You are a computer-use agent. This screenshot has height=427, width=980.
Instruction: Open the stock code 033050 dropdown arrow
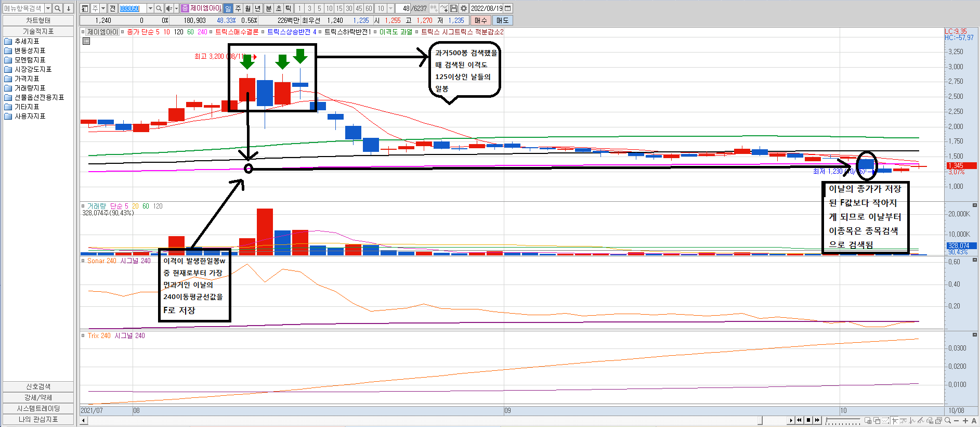click(x=150, y=8)
